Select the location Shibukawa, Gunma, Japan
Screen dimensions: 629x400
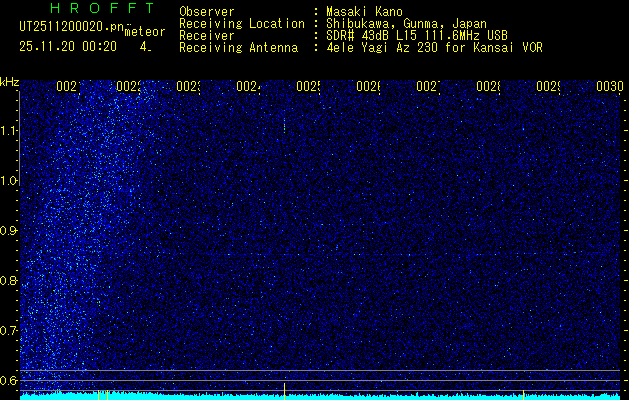406,24
